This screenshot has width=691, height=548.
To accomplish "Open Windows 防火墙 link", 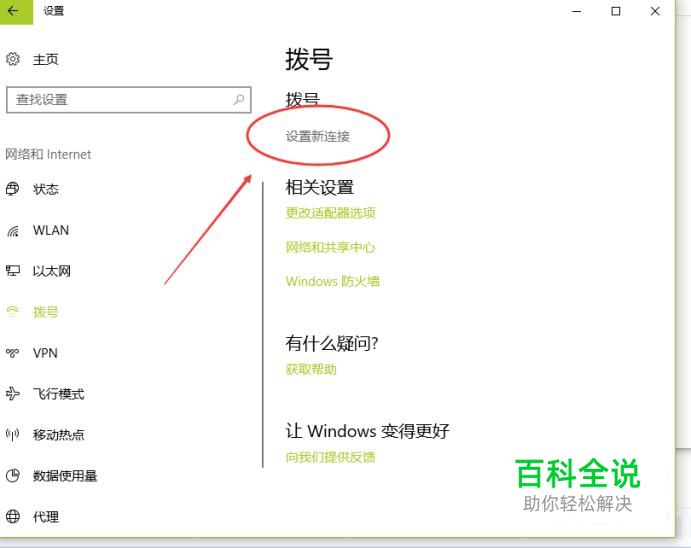I will [333, 281].
